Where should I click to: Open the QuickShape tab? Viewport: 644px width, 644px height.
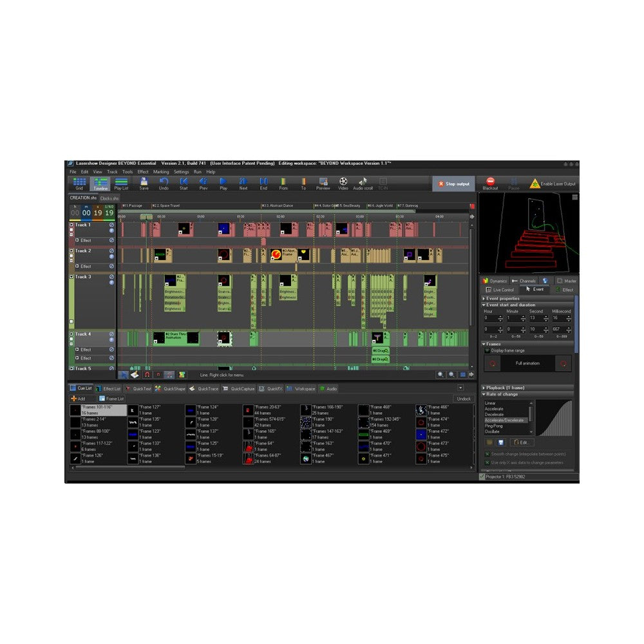click(x=170, y=388)
